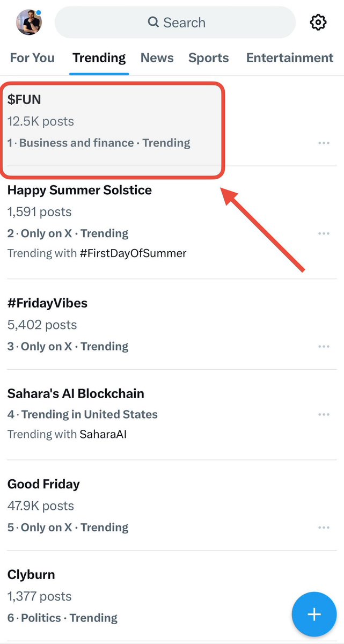Show more options for Sahara's AI Blockchain

pos(324,415)
